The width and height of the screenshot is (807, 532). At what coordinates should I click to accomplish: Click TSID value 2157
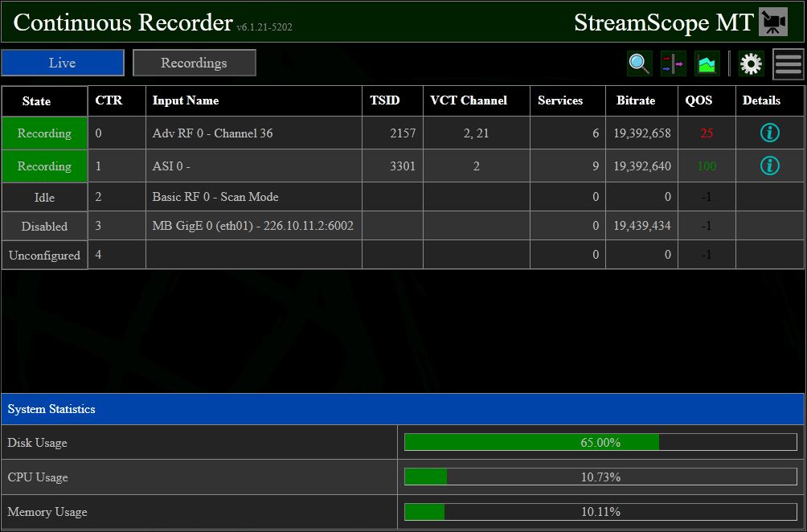click(403, 133)
